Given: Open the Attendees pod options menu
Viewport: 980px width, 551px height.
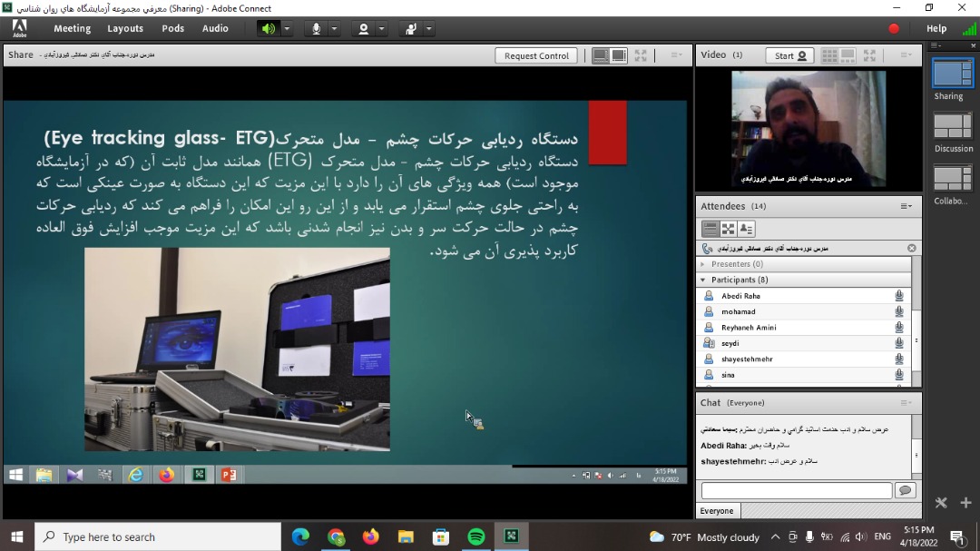Looking at the screenshot, I should [906, 206].
